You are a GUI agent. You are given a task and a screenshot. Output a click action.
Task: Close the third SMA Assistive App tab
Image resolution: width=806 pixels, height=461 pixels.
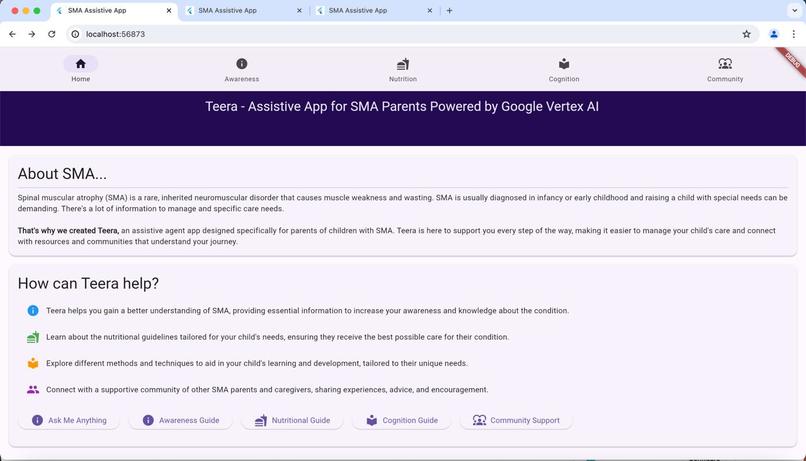tap(430, 10)
